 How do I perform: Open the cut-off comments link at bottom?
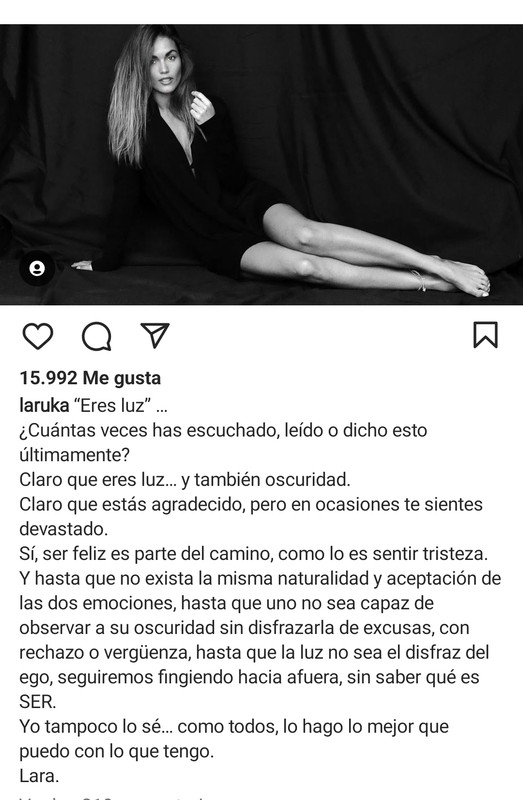112,797
